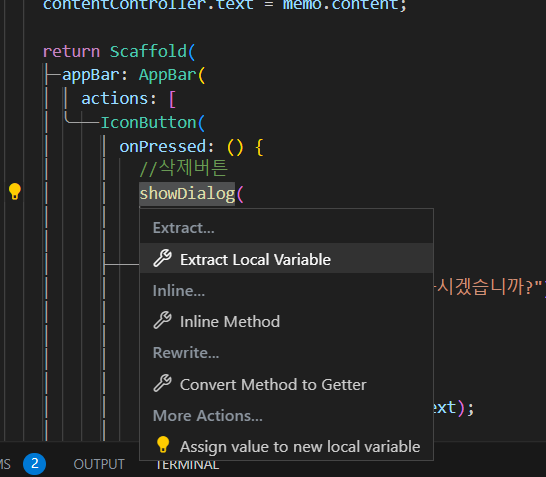Image resolution: width=546 pixels, height=477 pixels.
Task: Click the highlighted showDialog call
Action: [x=187, y=194]
